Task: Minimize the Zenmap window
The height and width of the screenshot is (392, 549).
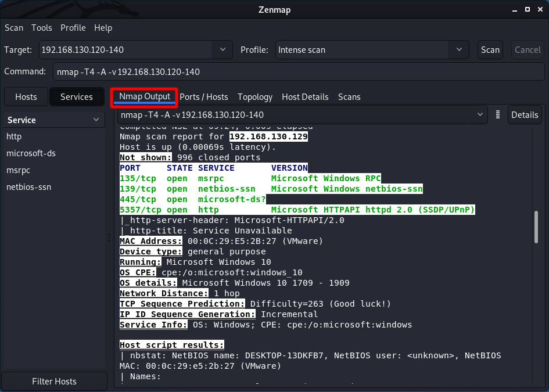Action: [514, 10]
